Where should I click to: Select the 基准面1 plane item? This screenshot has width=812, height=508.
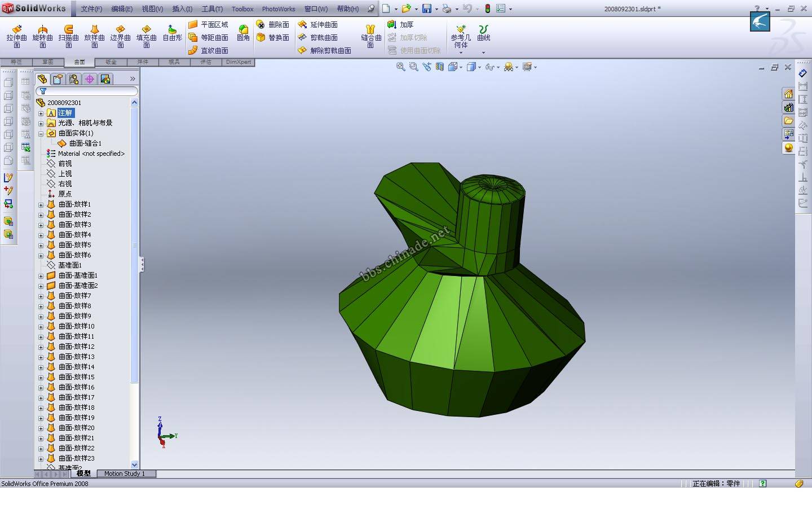point(64,265)
